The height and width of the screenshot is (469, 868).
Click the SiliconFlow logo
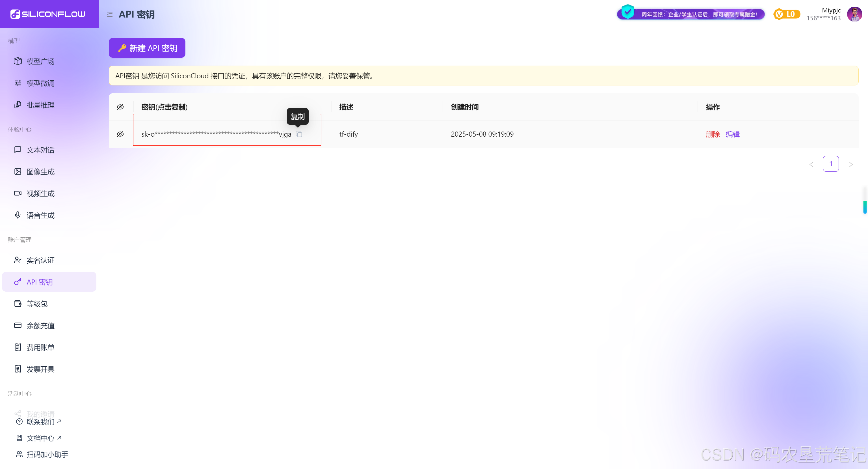(48, 14)
